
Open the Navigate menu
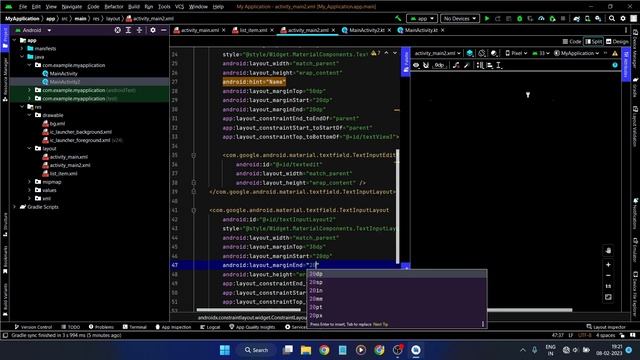(72, 7)
